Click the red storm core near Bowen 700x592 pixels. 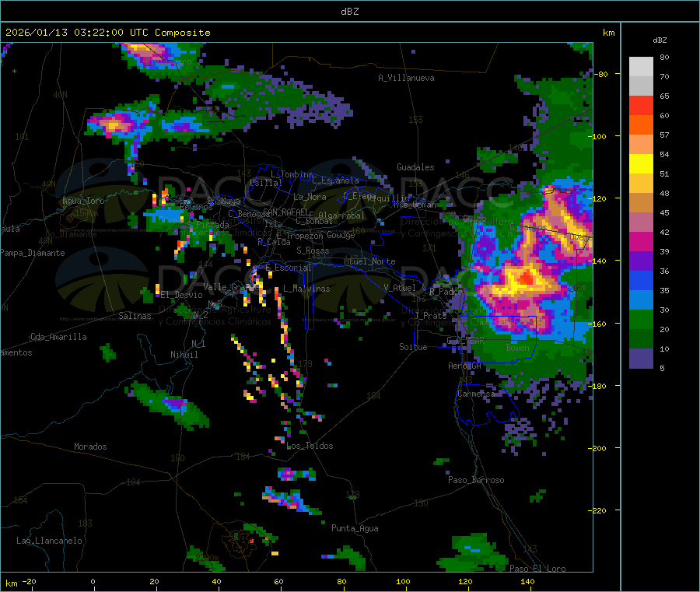tap(527, 278)
